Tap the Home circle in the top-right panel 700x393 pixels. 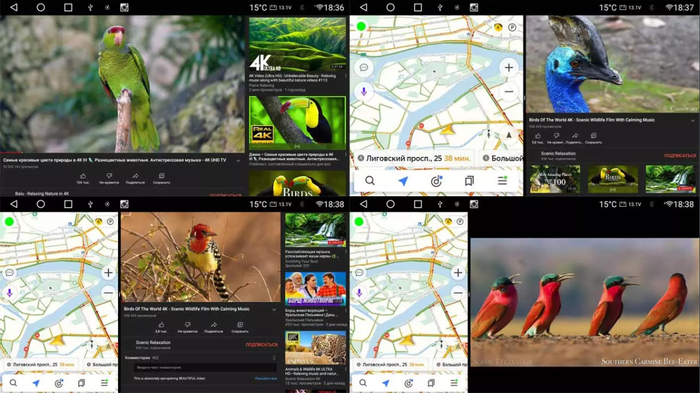(390, 7)
